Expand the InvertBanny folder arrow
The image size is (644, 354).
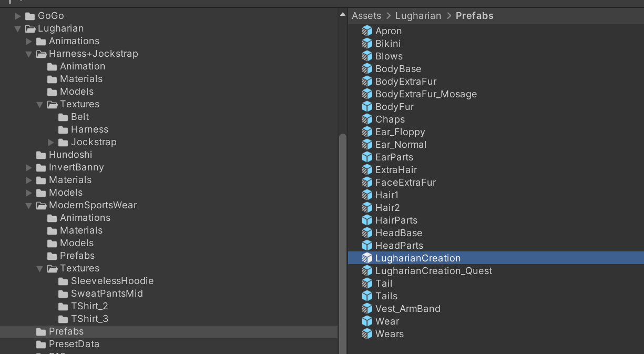pos(29,167)
